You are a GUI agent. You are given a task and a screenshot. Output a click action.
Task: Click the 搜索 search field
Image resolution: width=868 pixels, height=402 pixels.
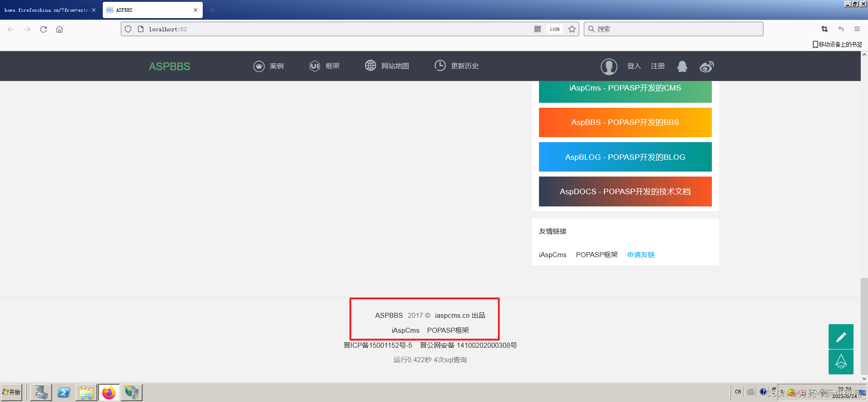tap(673, 29)
